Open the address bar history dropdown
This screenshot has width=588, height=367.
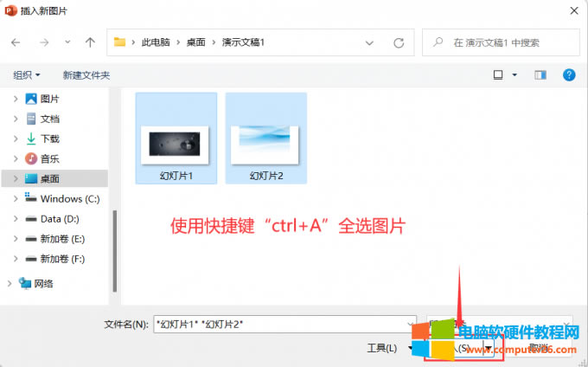[x=370, y=42]
